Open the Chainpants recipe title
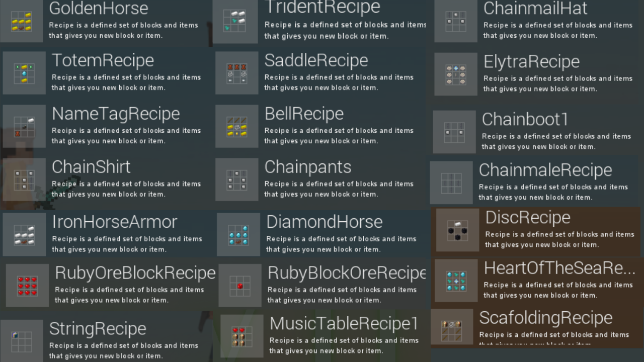Screen dimensions: 644x362 click(x=308, y=167)
